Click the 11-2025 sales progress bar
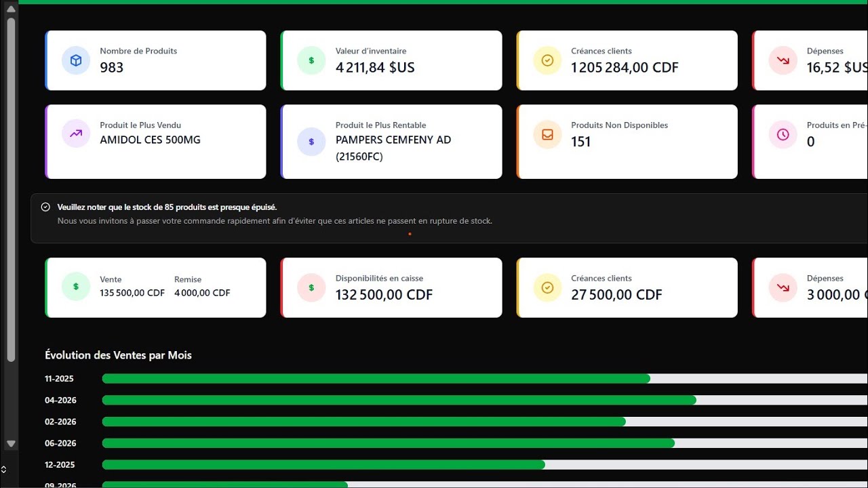The width and height of the screenshot is (868, 488). pos(485,379)
